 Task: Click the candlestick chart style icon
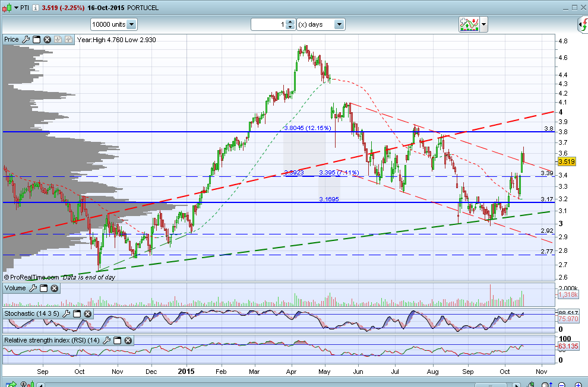[7, 8]
